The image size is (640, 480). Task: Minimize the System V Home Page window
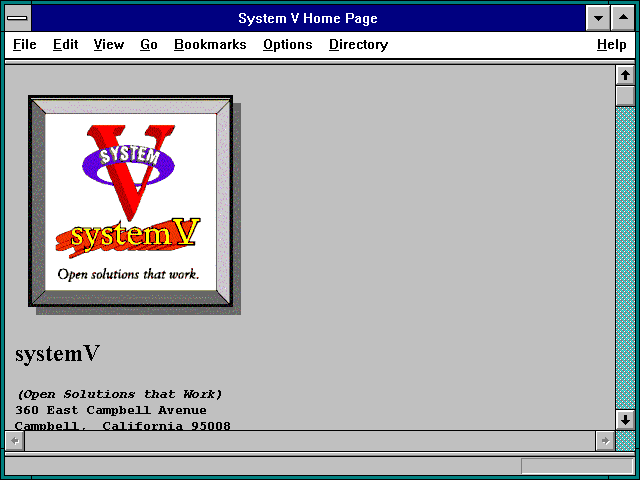[x=598, y=18]
